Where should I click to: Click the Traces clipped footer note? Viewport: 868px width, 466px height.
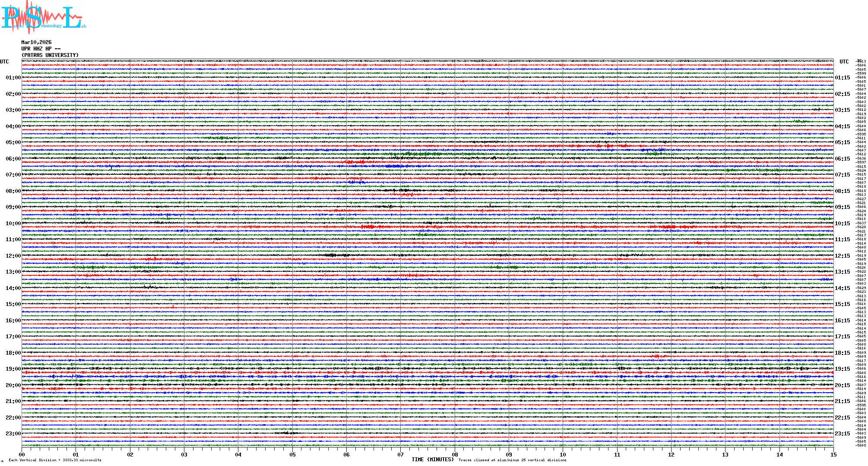(x=512, y=460)
